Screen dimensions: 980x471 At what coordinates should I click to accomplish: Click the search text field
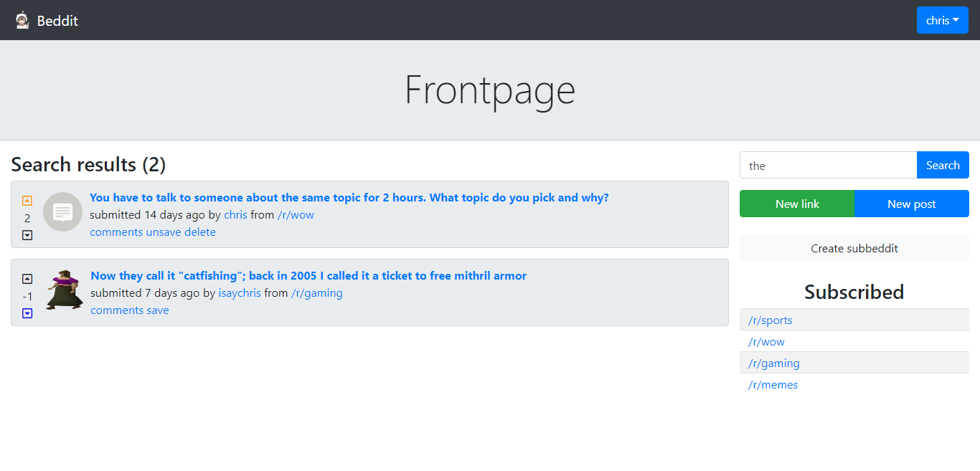pos(828,166)
